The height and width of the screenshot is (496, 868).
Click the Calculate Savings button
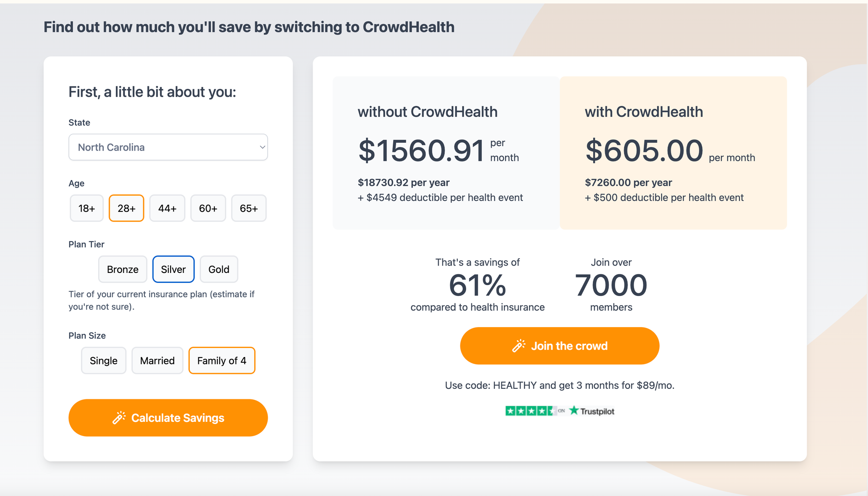click(168, 418)
